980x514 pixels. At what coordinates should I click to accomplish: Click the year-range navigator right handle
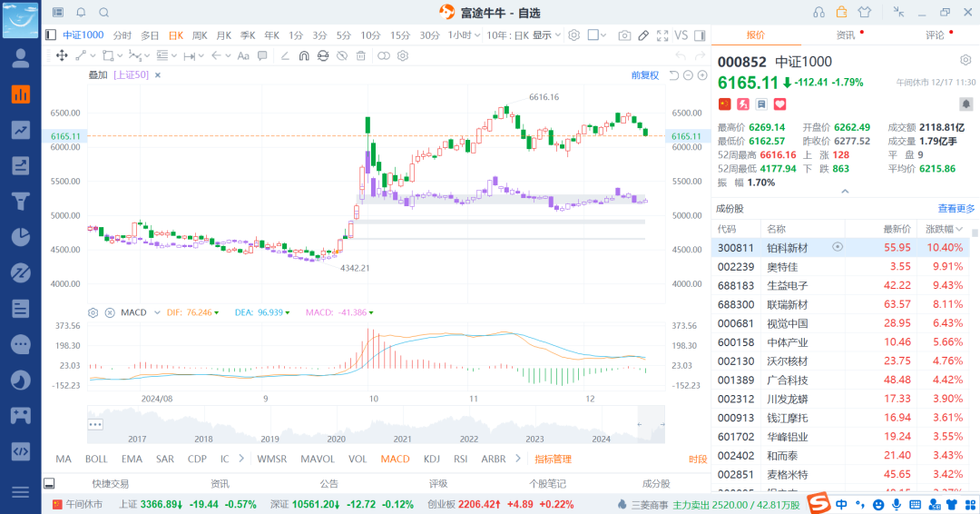661,425
